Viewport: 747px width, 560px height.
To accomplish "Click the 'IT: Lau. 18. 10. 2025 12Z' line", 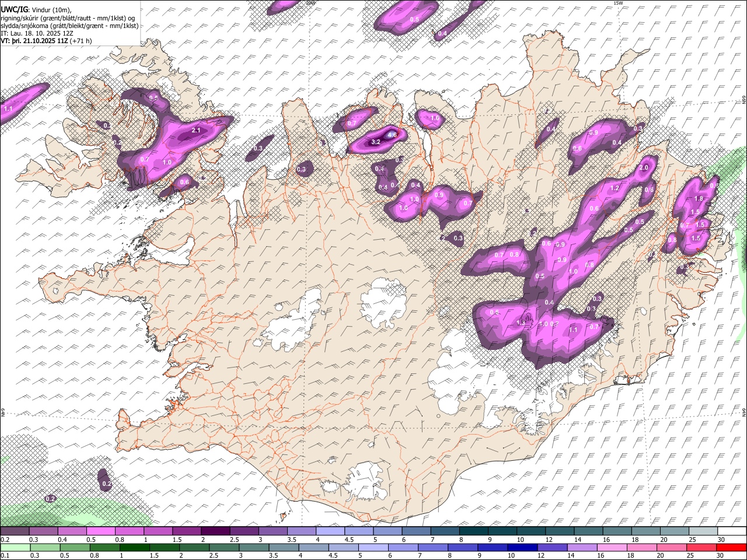I will (37, 33).
